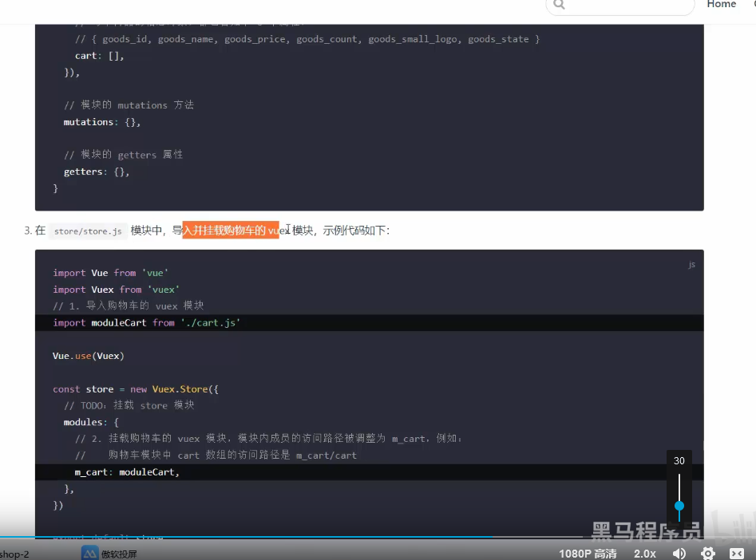Click the const store = new Vuex.Store line
756x560 pixels.
point(136,389)
